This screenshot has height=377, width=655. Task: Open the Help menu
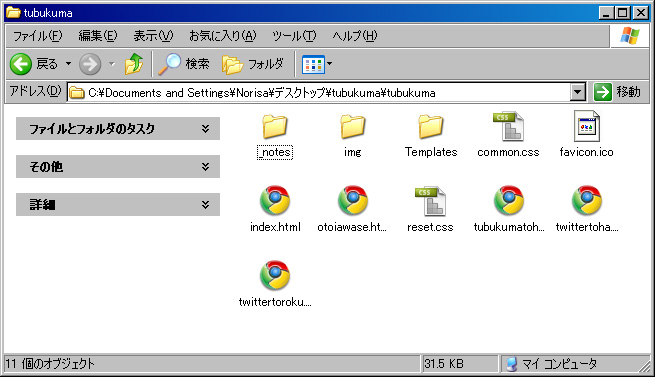click(x=355, y=36)
